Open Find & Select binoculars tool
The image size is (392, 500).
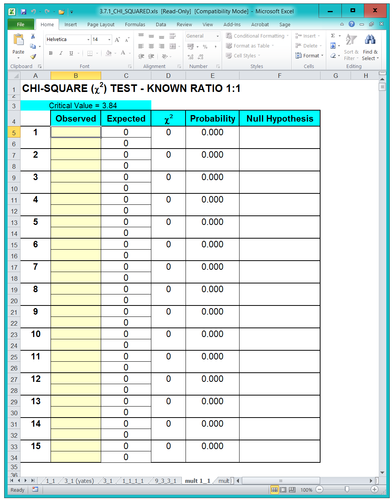click(370, 47)
